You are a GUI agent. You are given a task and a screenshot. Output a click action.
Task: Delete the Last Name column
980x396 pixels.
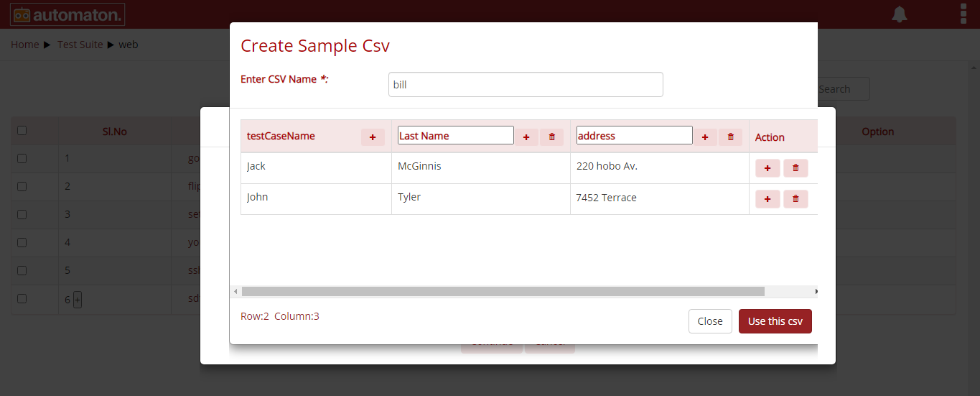pyautogui.click(x=551, y=137)
